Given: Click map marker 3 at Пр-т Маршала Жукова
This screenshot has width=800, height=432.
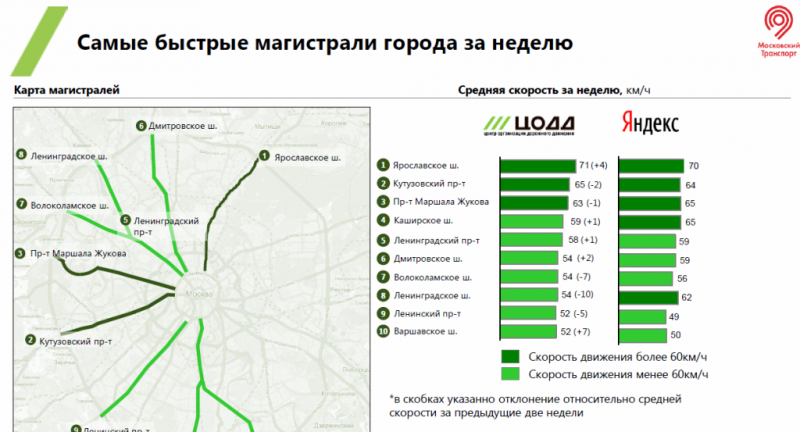Looking at the screenshot, I should [x=20, y=253].
